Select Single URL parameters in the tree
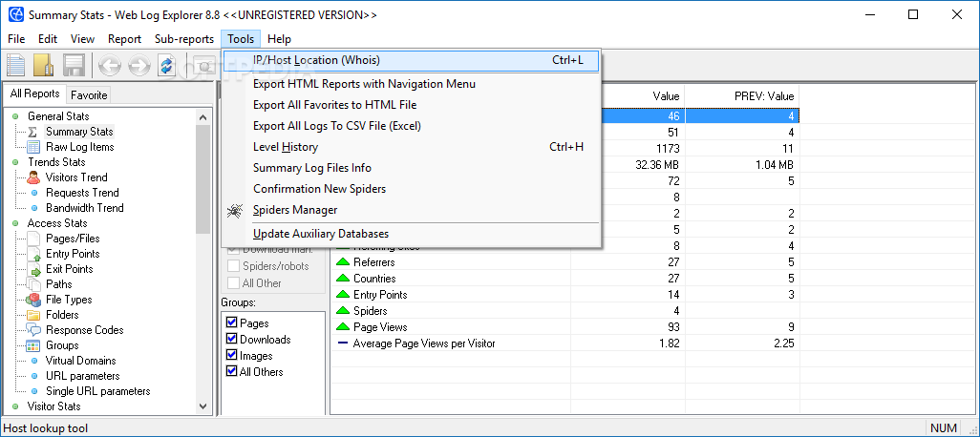The image size is (980, 437). [98, 391]
